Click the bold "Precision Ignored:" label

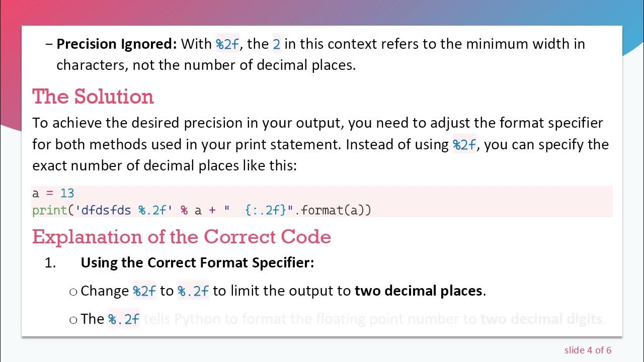[117, 44]
